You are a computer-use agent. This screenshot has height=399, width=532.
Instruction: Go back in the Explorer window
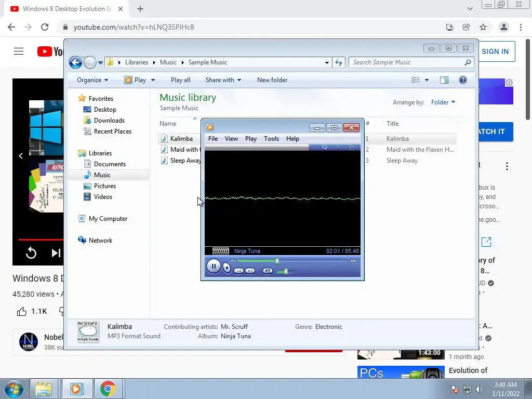click(75, 62)
